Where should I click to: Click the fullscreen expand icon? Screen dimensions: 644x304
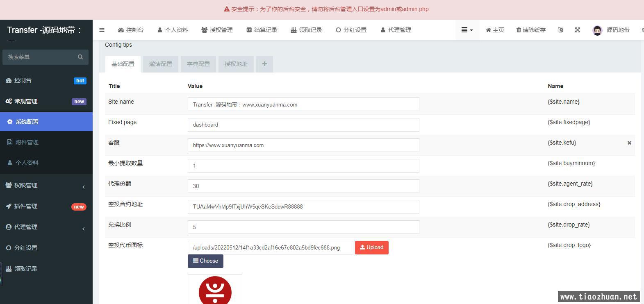[x=577, y=30]
